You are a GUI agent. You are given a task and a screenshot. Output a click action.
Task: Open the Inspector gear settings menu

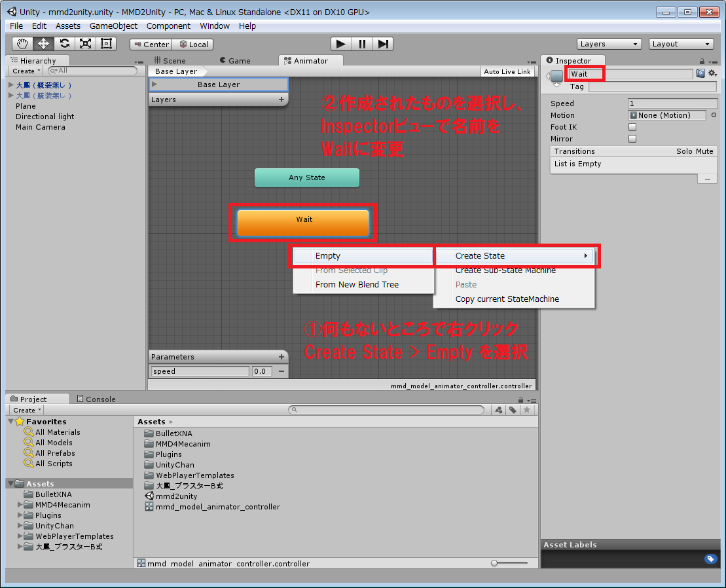coord(712,73)
